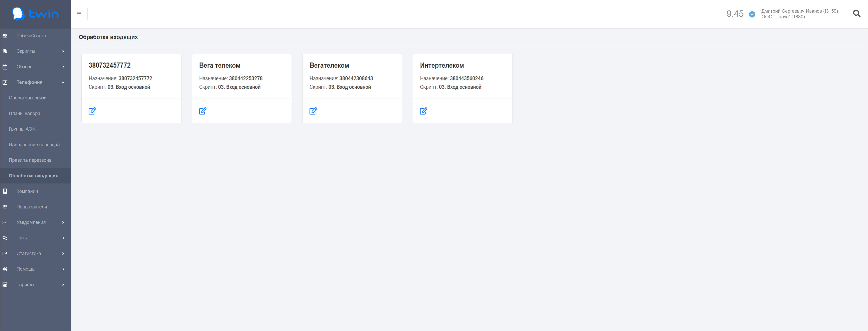The width and height of the screenshot is (868, 331).
Task: Expand the Скрипты submenu chevron
Action: coord(63,51)
